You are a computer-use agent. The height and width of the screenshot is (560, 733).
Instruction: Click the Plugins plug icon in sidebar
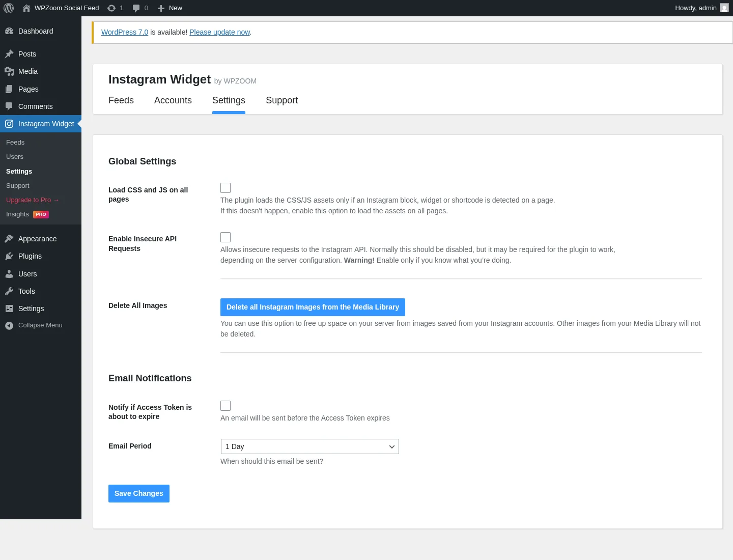point(9,256)
